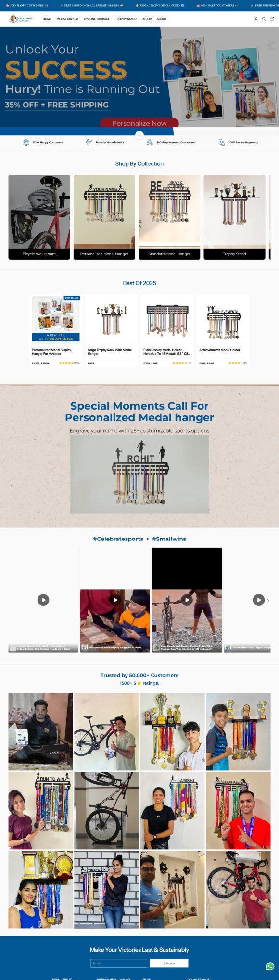Click the Personalize Now button
Screen dimensions: 279x980
[x=139, y=123]
